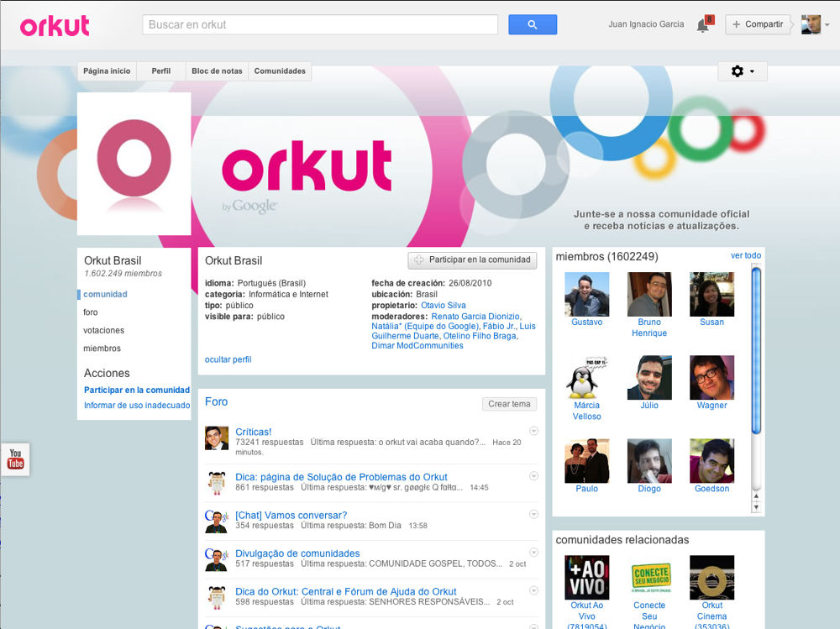Open the Comunidades tab
The width and height of the screenshot is (840, 629).
pos(280,71)
